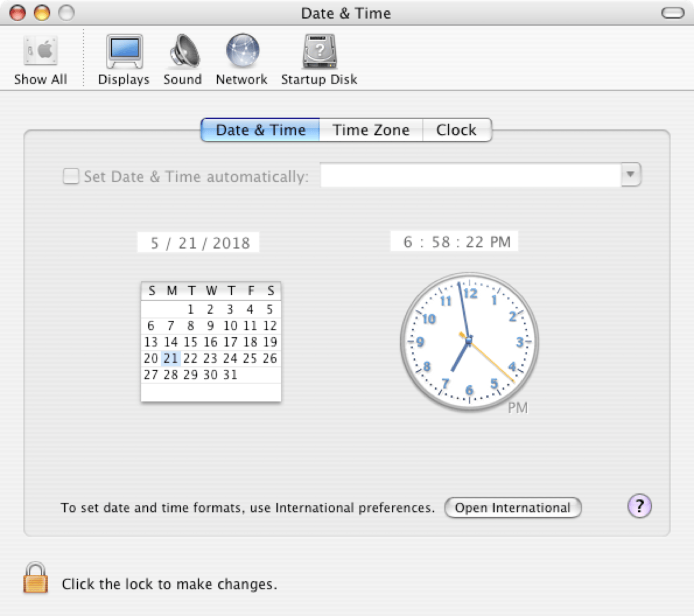Expand the time server dropdown arrow

click(631, 175)
